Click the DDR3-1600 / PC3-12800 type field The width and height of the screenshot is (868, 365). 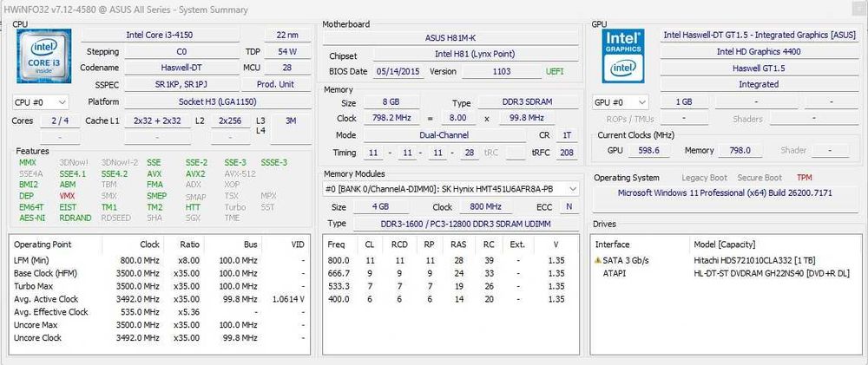coord(465,224)
